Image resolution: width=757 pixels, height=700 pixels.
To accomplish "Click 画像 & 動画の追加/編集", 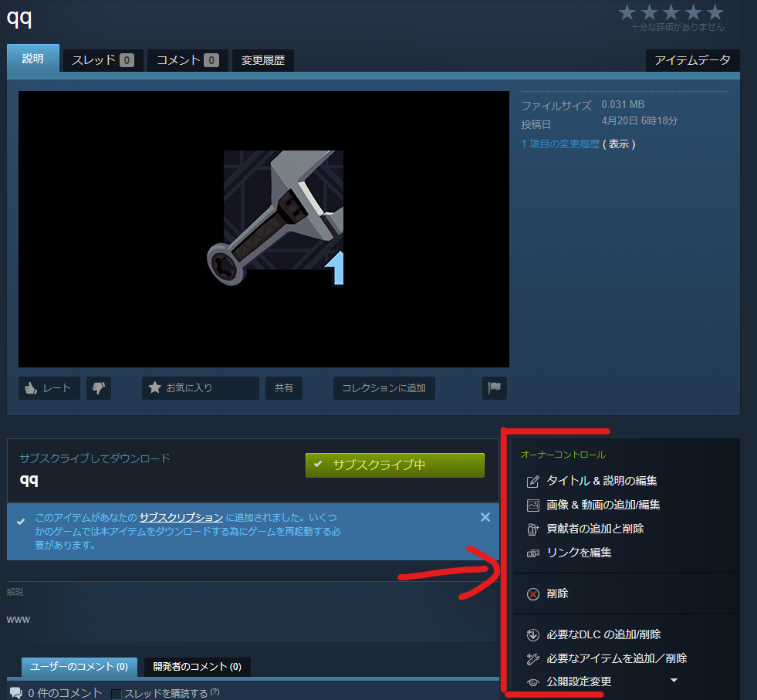I will 603,505.
